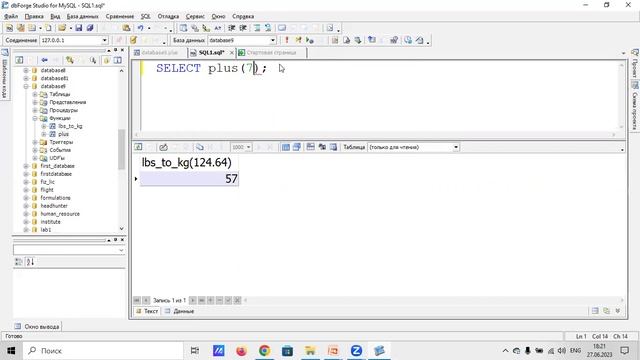The width and height of the screenshot is (640, 360).
Task: Click the volume icon in the system tray
Action: point(562,351)
